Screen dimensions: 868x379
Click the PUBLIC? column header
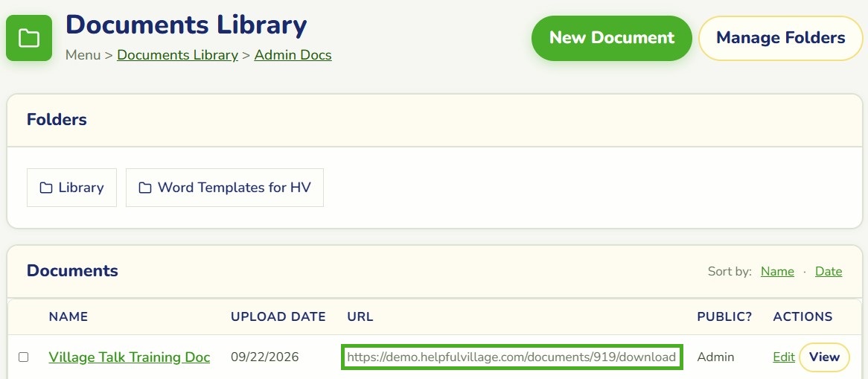724,317
